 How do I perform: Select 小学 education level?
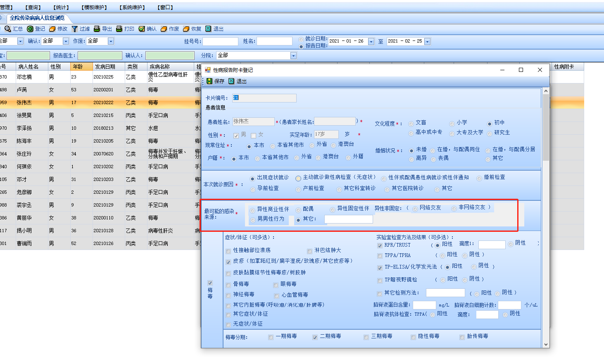tap(452, 124)
